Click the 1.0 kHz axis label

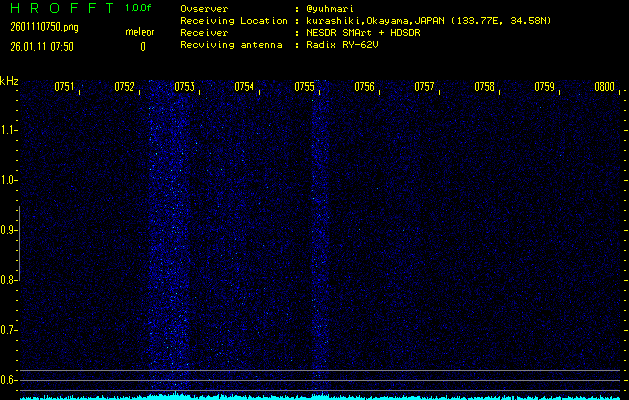(8, 180)
